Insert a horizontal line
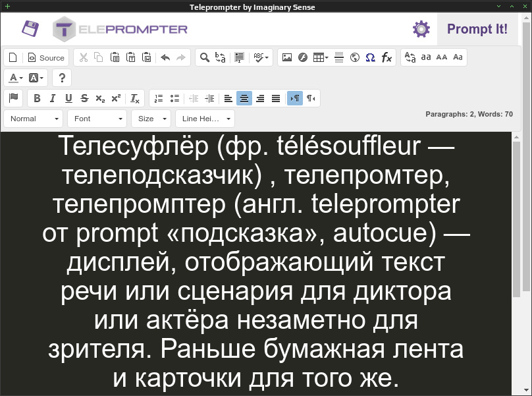This screenshot has height=396, width=532. click(339, 57)
